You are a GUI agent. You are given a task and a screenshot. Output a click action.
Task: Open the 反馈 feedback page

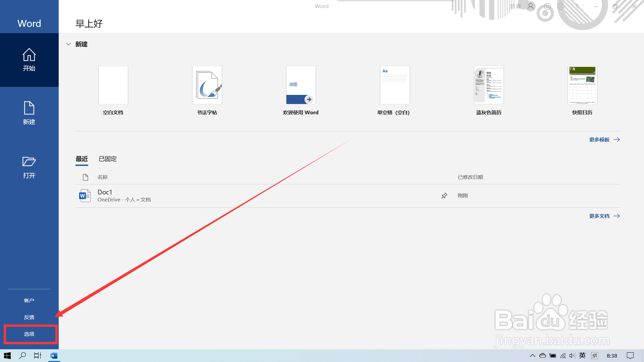click(x=29, y=317)
